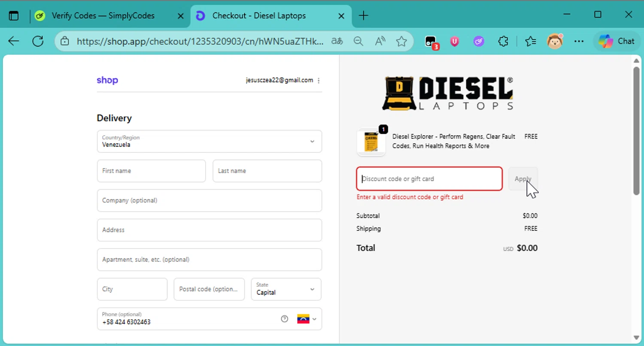
Task: Switch to Verify Codes — SimplyCodes tab
Action: click(x=103, y=16)
